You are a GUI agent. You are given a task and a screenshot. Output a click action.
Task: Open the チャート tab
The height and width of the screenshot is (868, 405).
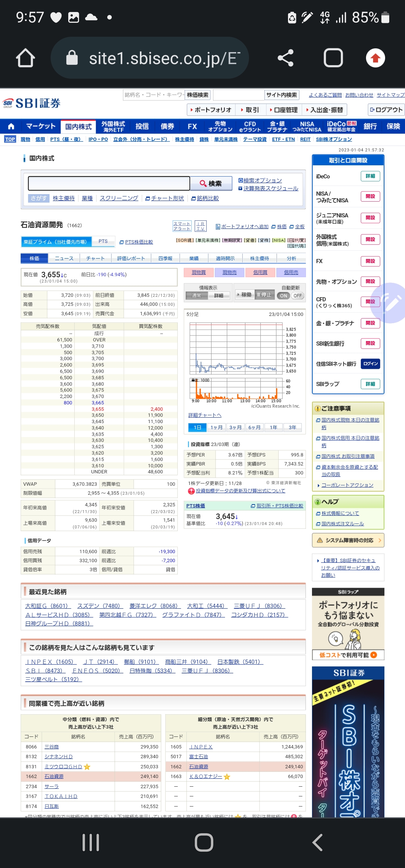[95, 259]
